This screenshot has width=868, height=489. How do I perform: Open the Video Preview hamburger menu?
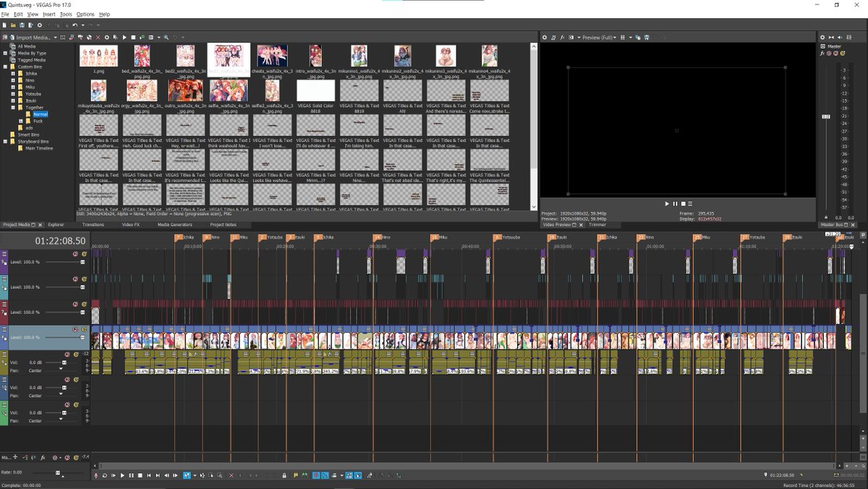coord(691,204)
